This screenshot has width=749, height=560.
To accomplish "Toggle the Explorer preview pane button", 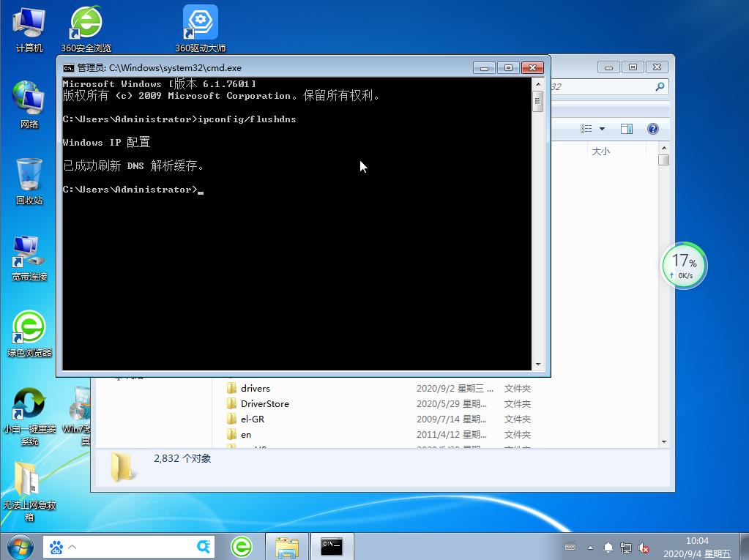I will coord(627,129).
